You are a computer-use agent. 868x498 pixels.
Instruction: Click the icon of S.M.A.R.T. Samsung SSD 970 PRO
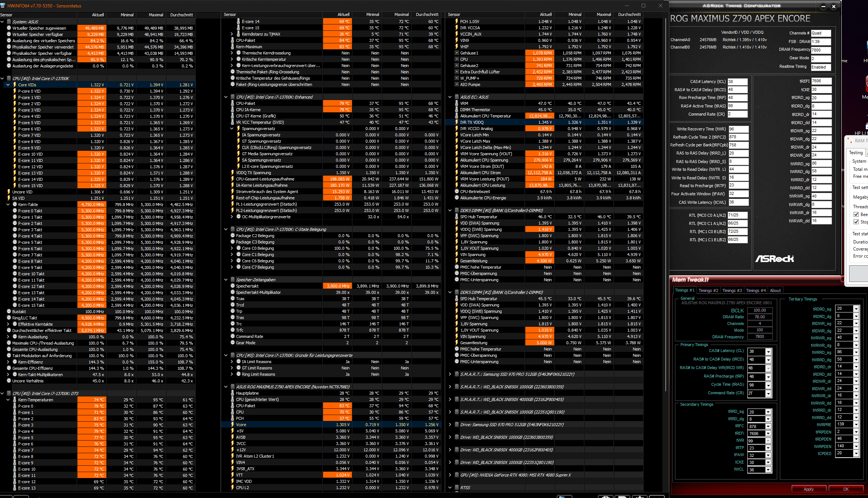coord(457,374)
